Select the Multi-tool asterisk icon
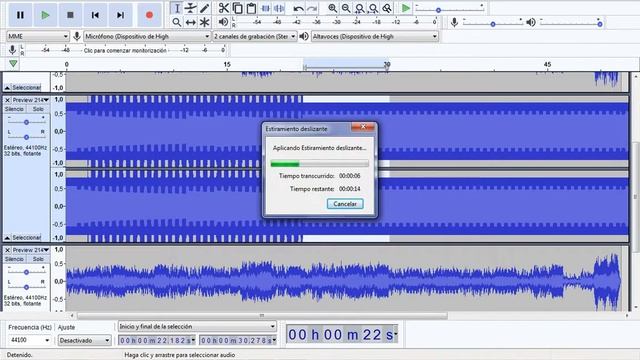The height and width of the screenshot is (360, 640). coord(204,22)
